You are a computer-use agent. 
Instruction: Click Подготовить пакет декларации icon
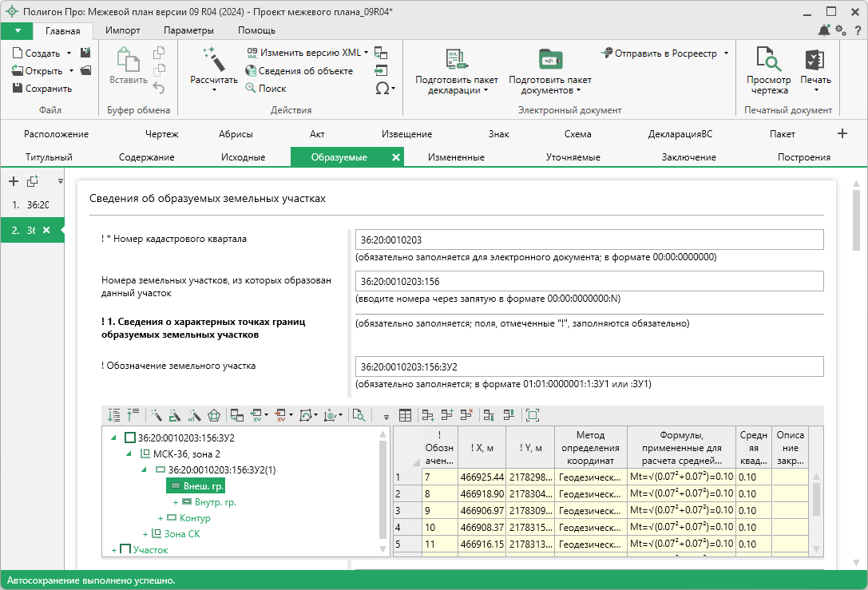pos(456,60)
